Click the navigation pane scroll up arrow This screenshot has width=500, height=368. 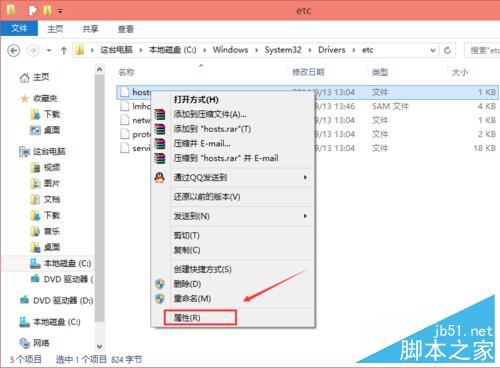100,69
